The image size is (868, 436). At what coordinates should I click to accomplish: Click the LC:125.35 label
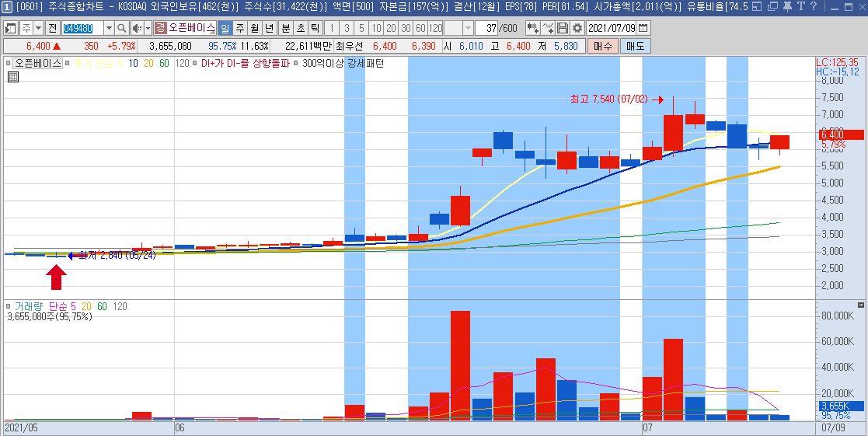coord(837,62)
